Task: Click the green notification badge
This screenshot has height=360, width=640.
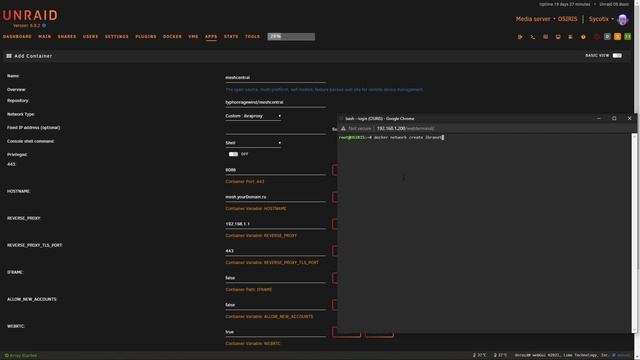Action: pyautogui.click(x=628, y=37)
